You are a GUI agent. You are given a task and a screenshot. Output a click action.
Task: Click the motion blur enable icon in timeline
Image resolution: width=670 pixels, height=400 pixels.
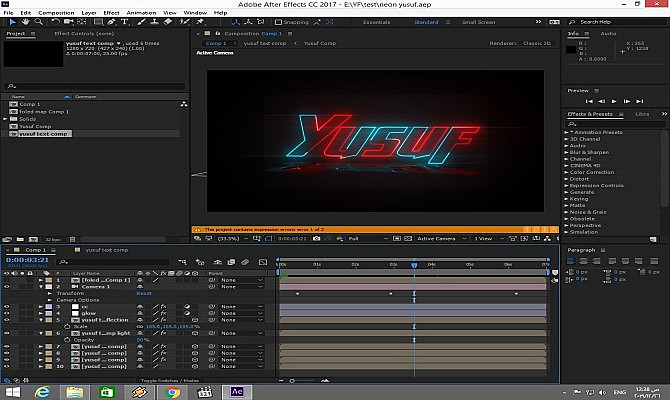[x=245, y=262]
